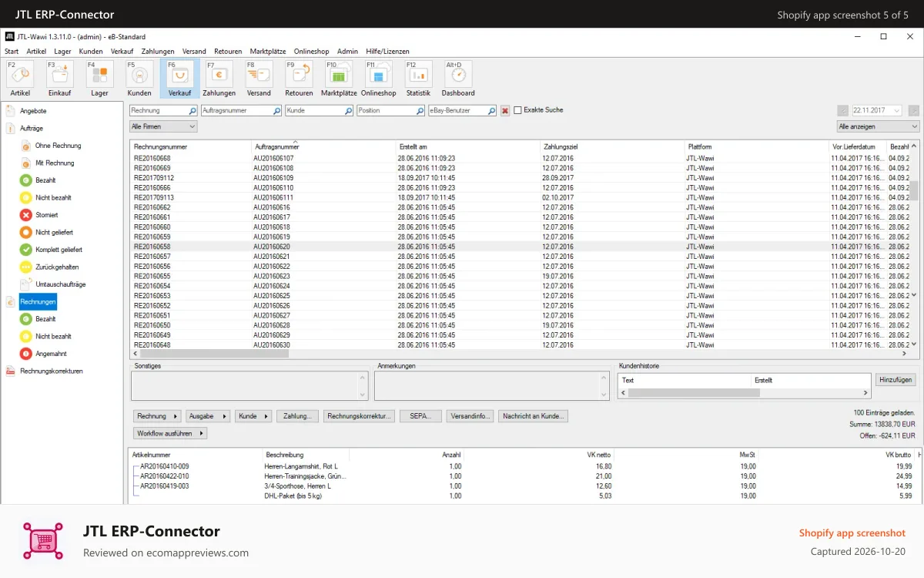
Task: Click the Position search input field
Action: tap(390, 111)
